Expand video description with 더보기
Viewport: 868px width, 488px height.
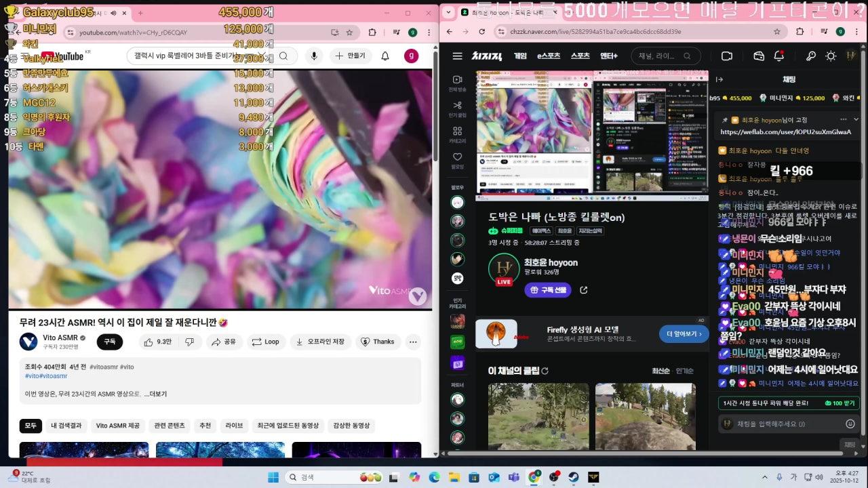click(x=157, y=394)
